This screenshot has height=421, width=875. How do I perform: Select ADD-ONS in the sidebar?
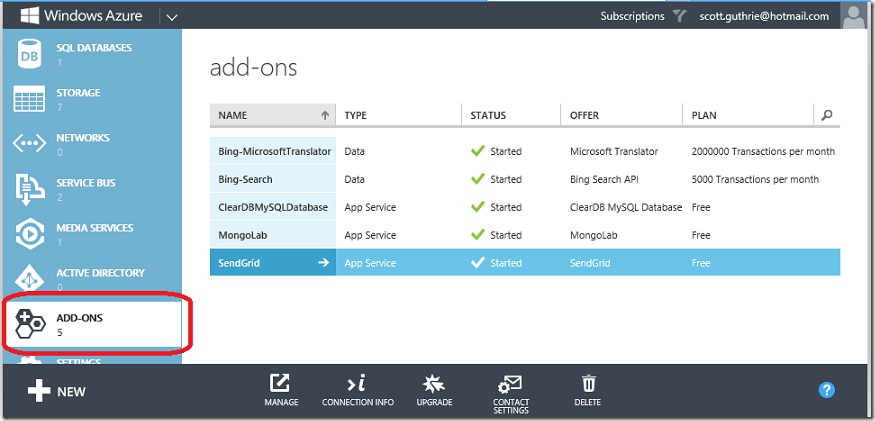(x=92, y=324)
